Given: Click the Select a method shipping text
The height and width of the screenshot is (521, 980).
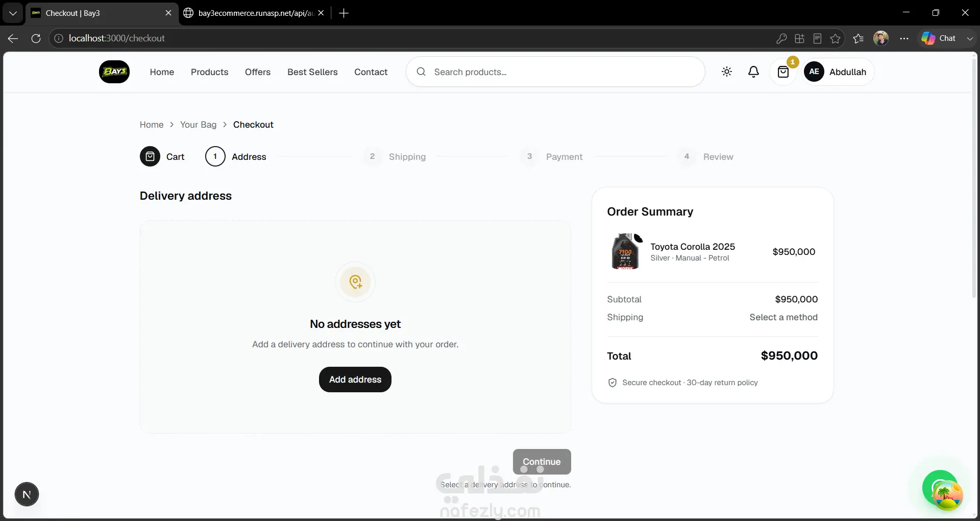Looking at the screenshot, I should point(783,317).
